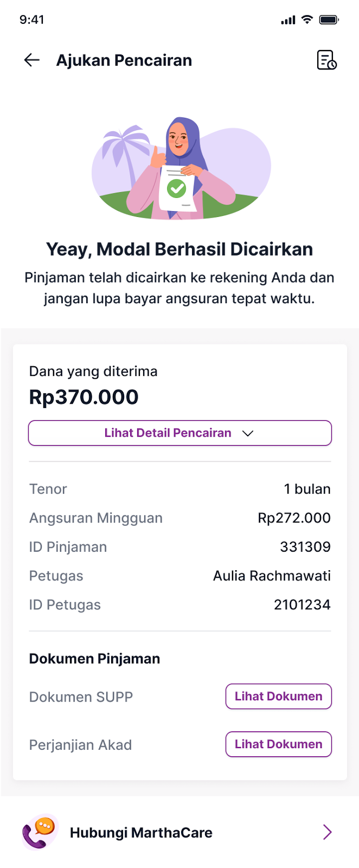The width and height of the screenshot is (359, 868).
Task: Tap the Petugas name Aulia Rachmawati
Action: click(x=272, y=576)
